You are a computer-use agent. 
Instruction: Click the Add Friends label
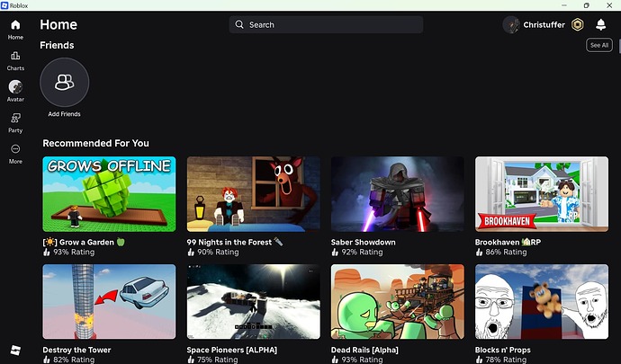[64, 114]
